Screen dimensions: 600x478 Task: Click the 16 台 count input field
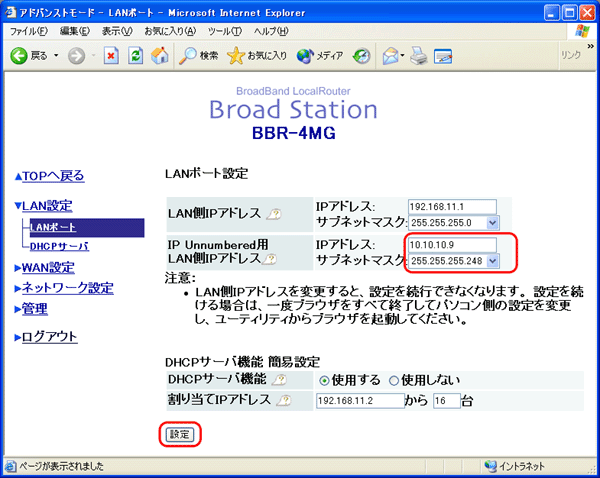point(447,401)
